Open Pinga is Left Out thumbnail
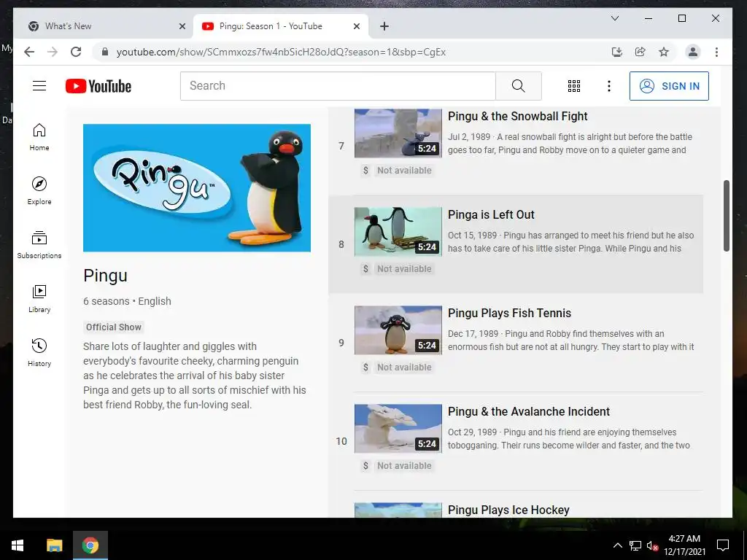747x560 pixels. point(398,231)
